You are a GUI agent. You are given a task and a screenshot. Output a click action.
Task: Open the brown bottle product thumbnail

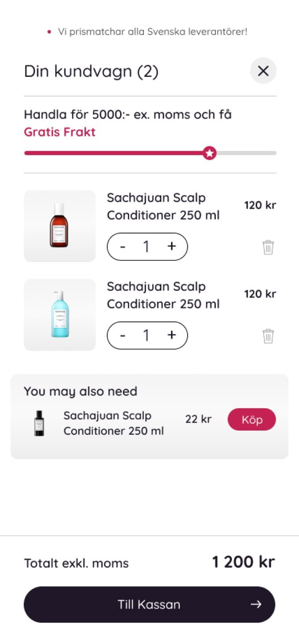coord(59,226)
